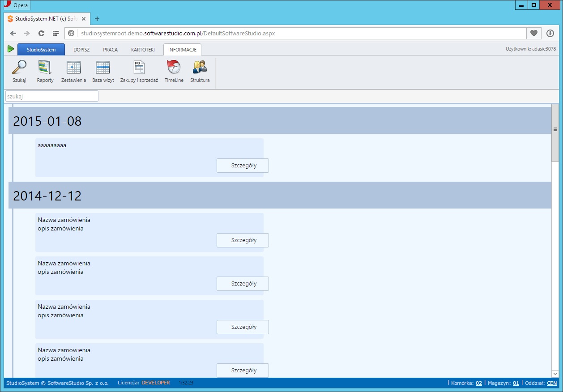Select Zakupy i sprzedaż icon
Screen dimensions: 563x392
[x=139, y=71]
